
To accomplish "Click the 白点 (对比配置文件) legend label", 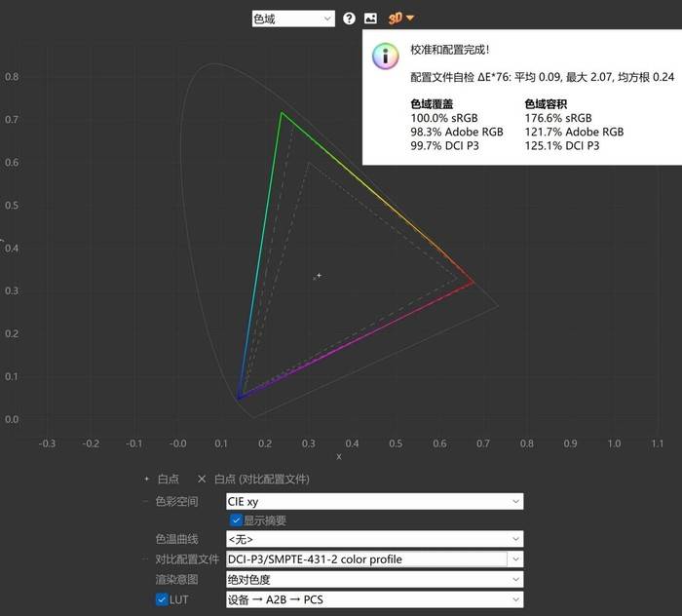I will click(x=262, y=479).
